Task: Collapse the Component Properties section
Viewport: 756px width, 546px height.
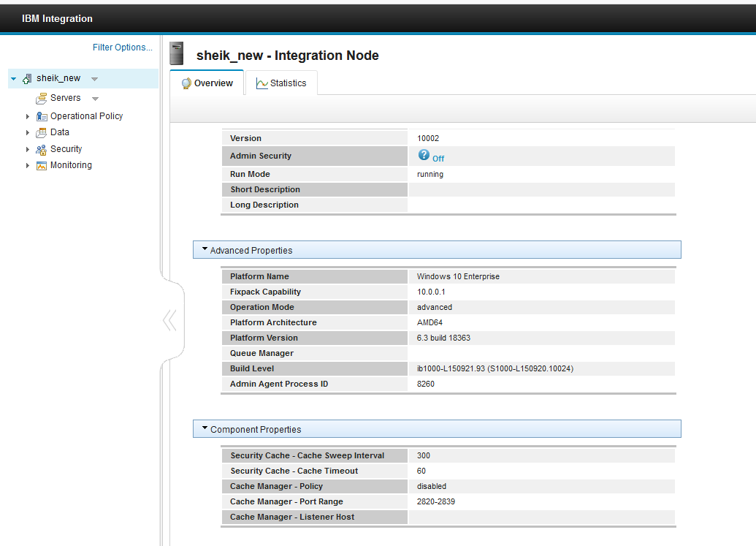Action: (x=205, y=428)
